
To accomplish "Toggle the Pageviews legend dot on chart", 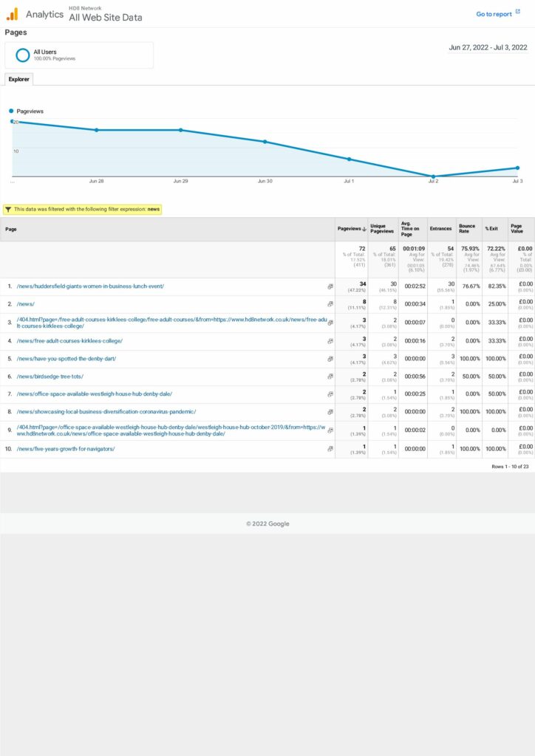I will tap(11, 111).
